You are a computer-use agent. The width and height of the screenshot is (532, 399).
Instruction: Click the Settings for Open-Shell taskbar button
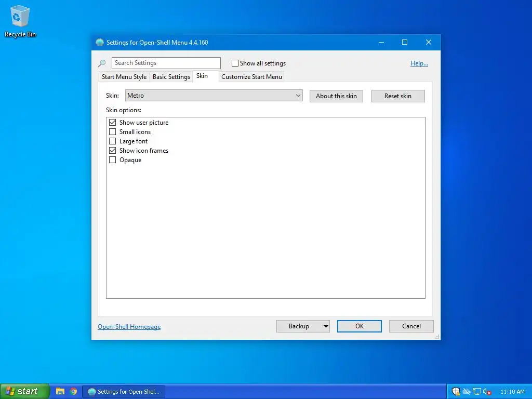(124, 392)
